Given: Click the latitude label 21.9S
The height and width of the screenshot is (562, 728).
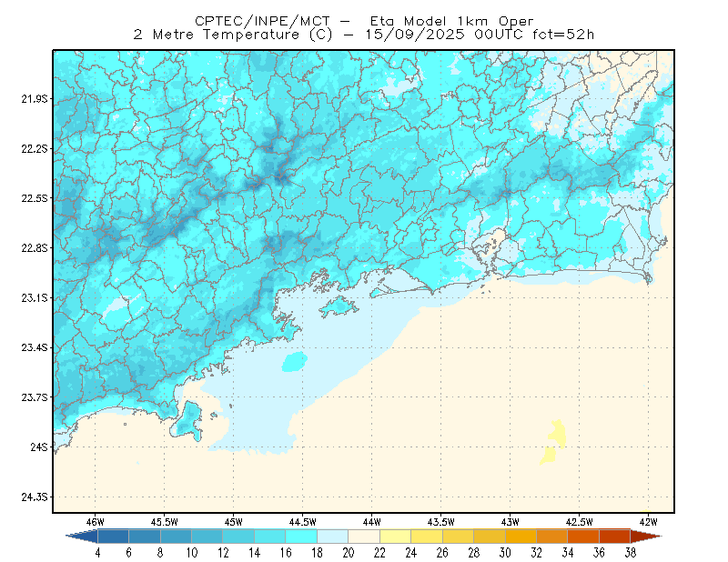Looking at the screenshot, I should pyautogui.click(x=35, y=99).
